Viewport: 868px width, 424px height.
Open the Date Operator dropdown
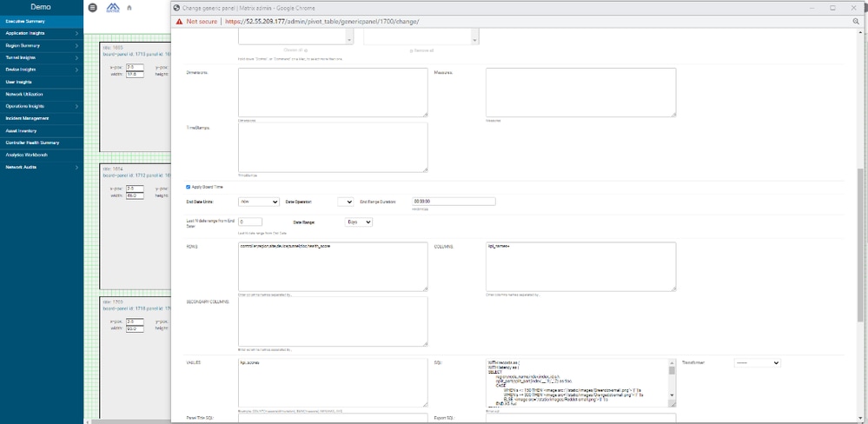point(346,202)
